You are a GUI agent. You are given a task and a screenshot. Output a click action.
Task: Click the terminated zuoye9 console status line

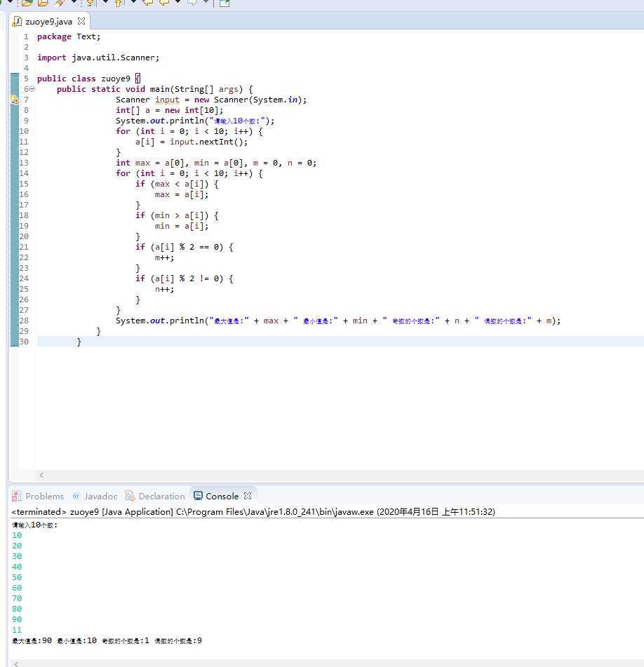pos(253,512)
